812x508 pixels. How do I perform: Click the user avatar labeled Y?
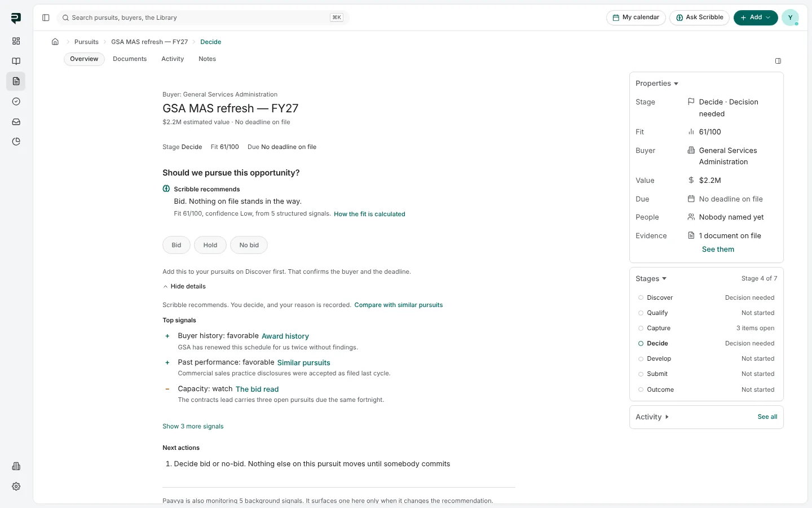coord(790,17)
